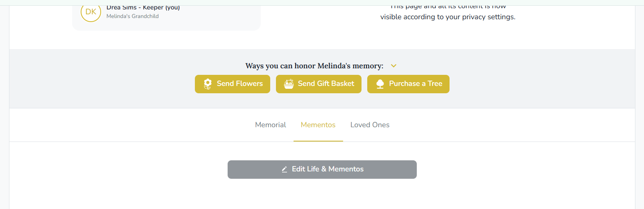This screenshot has width=644, height=209.
Task: Click the pencil icon beside Edit Life
Action: pyautogui.click(x=285, y=169)
